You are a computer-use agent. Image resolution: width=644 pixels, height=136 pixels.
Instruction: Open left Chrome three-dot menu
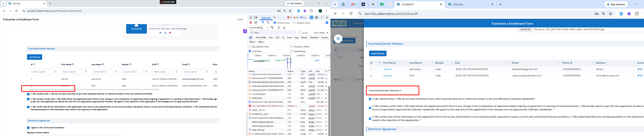coord(327,11)
